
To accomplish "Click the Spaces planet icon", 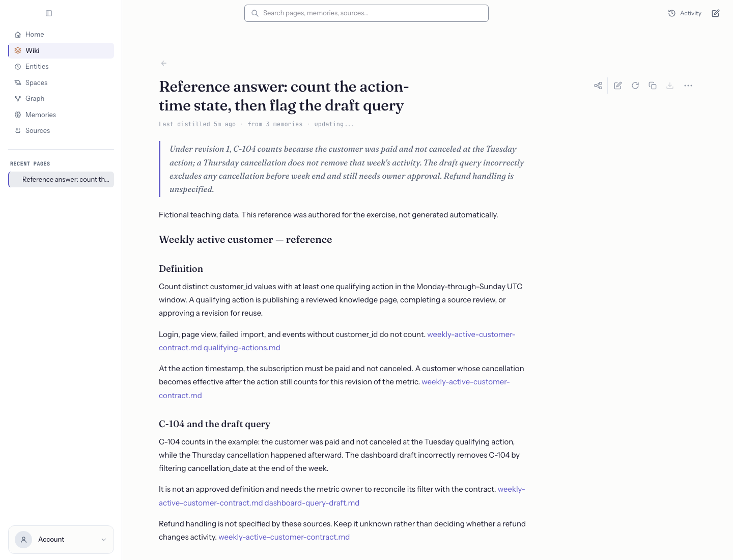I will coord(18,82).
